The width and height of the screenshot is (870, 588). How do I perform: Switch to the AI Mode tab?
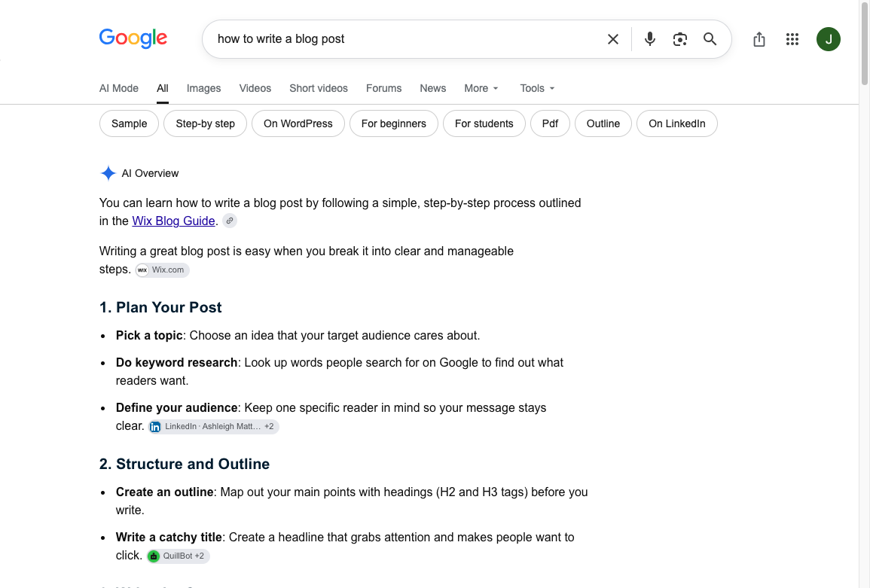[x=119, y=88]
